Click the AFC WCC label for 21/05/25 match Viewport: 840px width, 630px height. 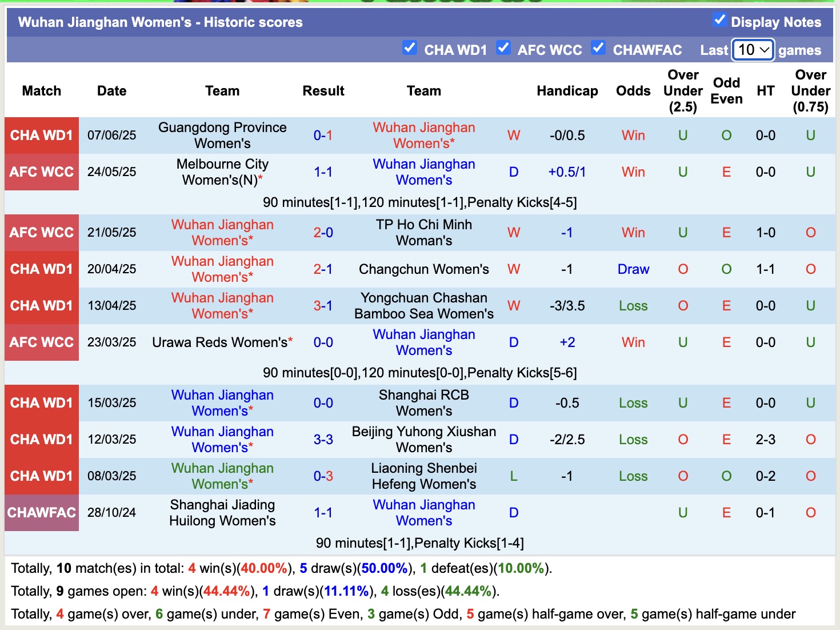42,233
